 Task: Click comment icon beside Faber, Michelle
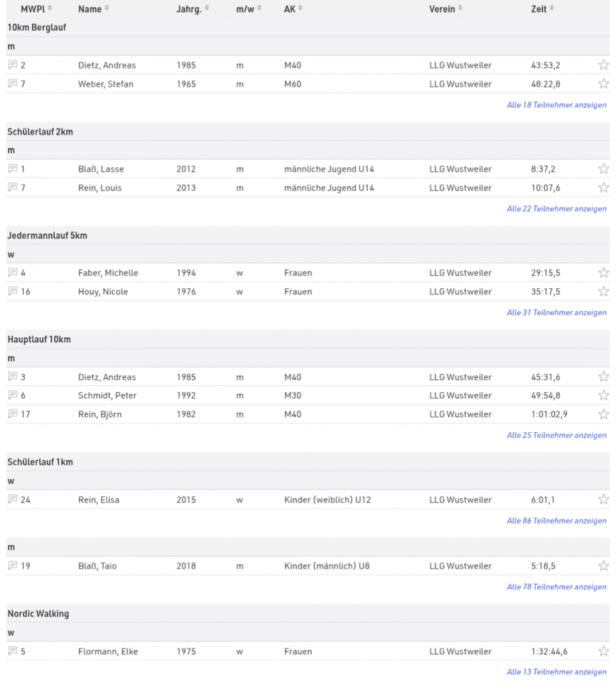click(x=13, y=273)
